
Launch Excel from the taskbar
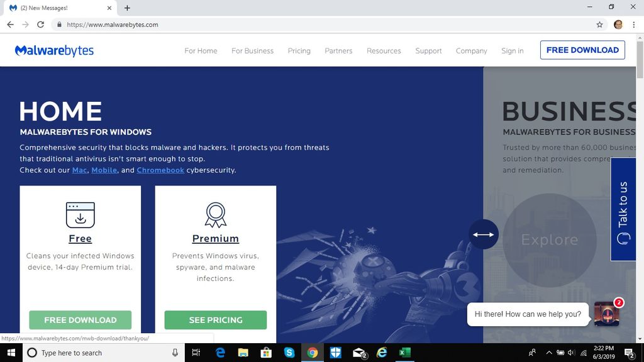(x=404, y=353)
